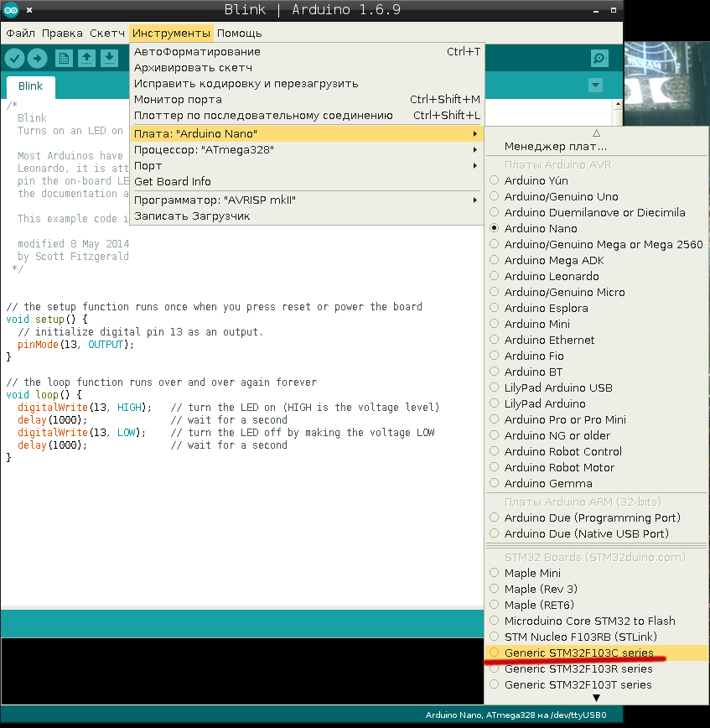710x728 pixels.
Task: Pick Microduino Core STM32 to Flash
Action: click(597, 621)
